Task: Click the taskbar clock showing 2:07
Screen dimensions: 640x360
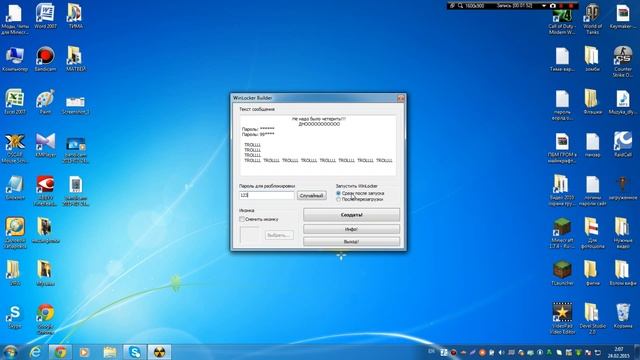Action: point(619,353)
